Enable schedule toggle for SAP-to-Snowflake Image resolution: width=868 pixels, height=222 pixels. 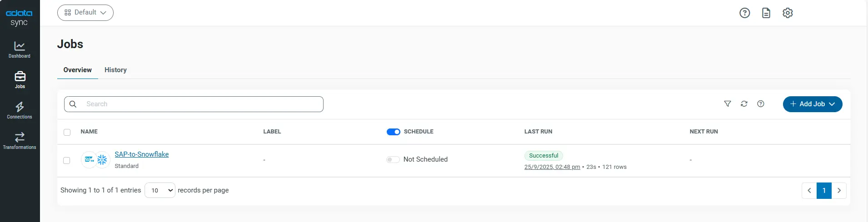click(393, 159)
